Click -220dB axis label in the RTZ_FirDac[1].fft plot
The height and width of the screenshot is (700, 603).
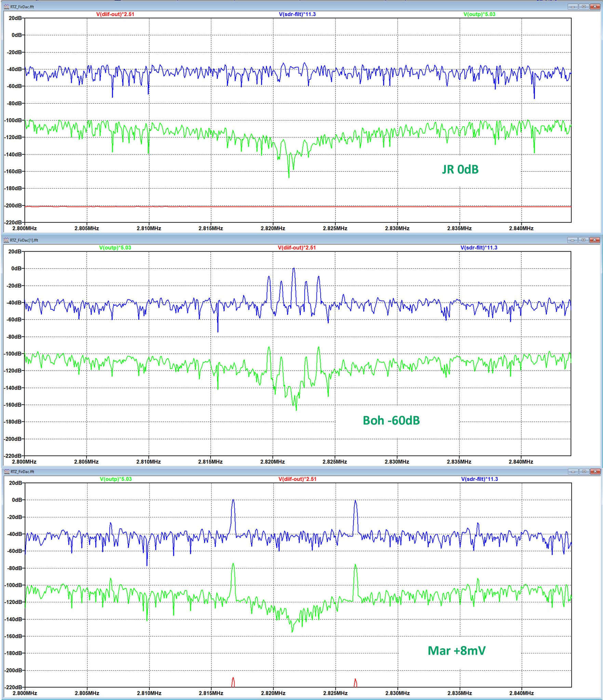pyautogui.click(x=13, y=456)
